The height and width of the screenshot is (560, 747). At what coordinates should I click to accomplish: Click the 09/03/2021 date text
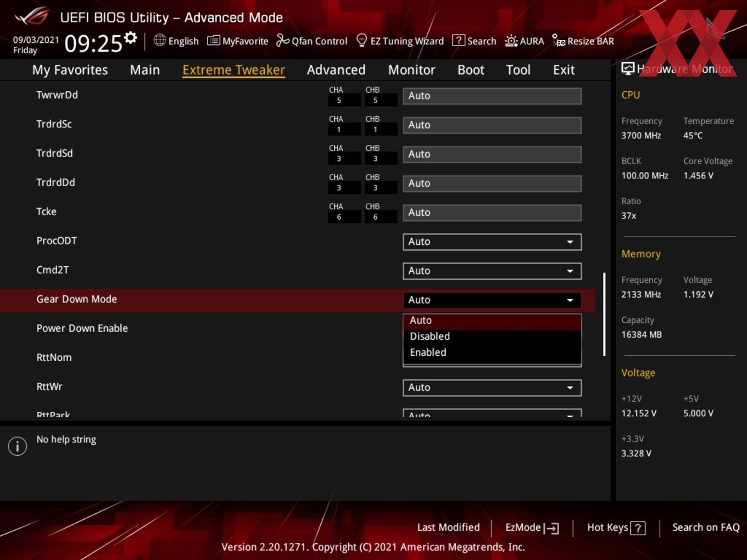point(36,40)
